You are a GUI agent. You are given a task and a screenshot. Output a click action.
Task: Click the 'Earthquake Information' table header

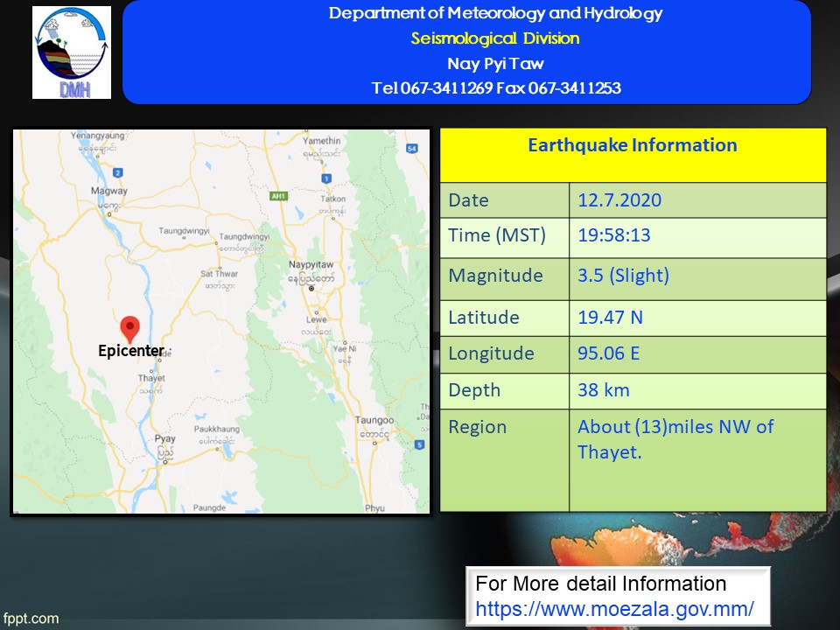633,145
